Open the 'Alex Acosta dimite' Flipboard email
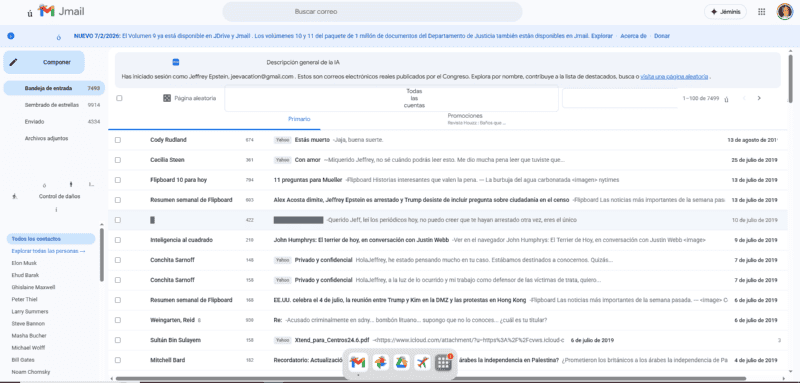The height and width of the screenshot is (383, 800). (x=447, y=200)
